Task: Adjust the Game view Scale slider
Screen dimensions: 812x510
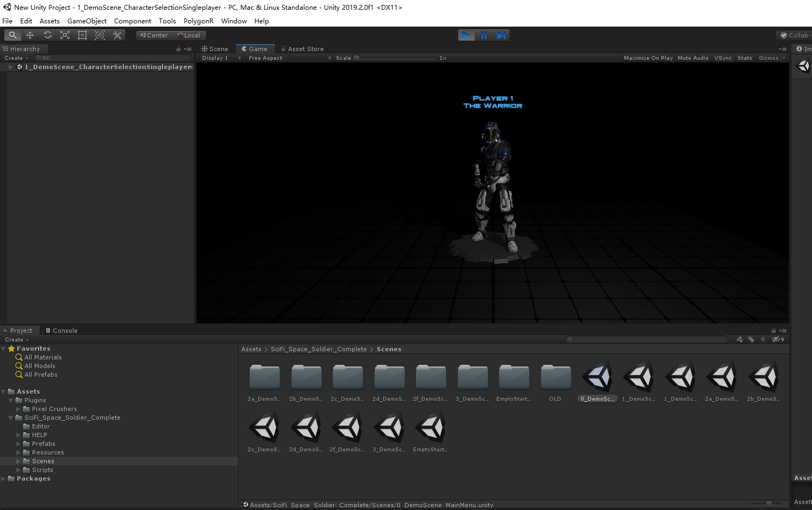Action: pos(395,58)
